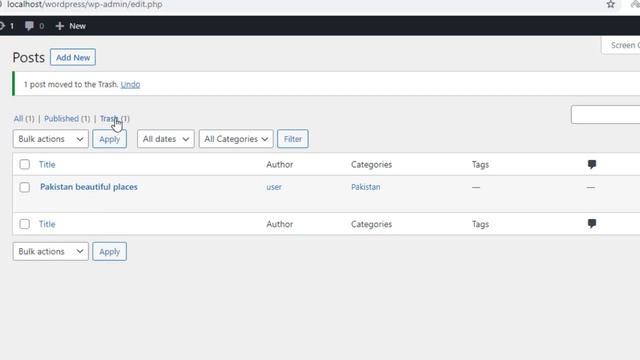Click the plus New icon in admin bar
Viewport: 640px width, 360px height.
tap(60, 26)
